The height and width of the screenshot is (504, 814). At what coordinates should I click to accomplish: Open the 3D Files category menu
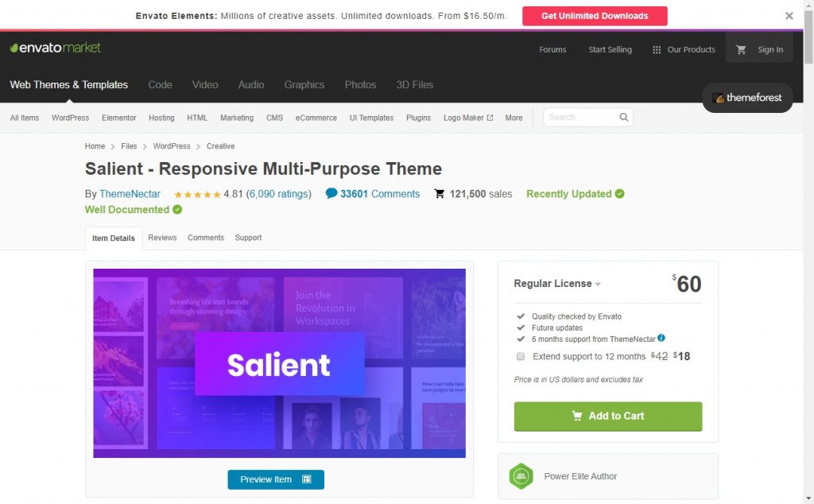click(415, 84)
